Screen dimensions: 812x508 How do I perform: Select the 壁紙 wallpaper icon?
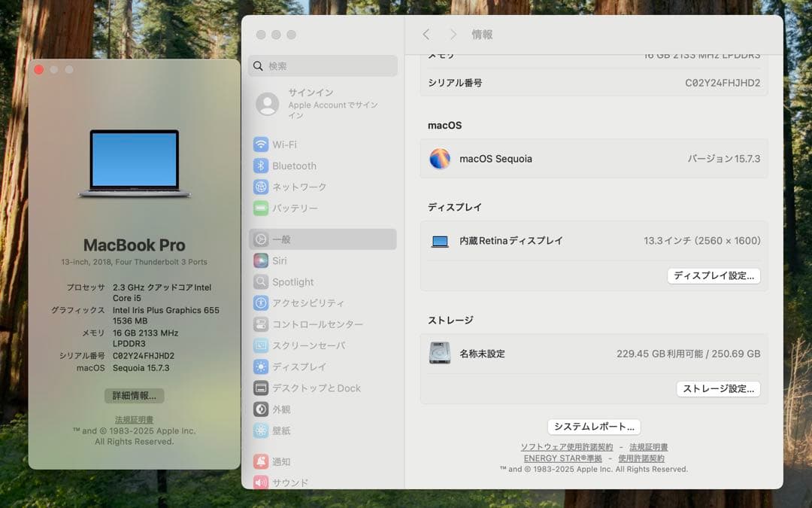tap(260, 430)
